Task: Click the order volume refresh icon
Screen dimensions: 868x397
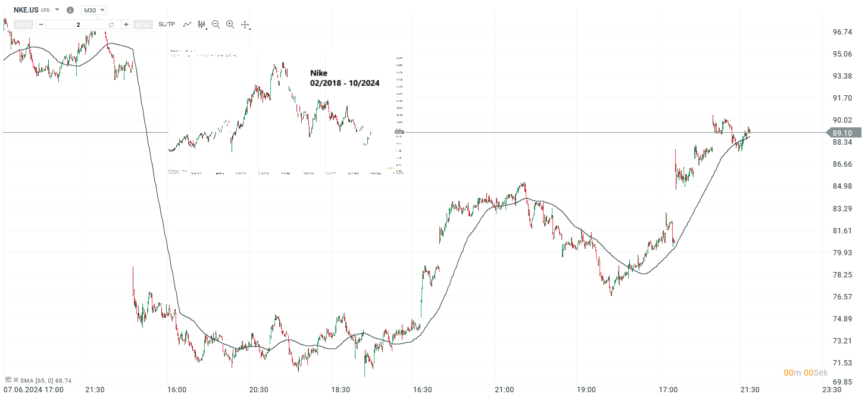Action: pyautogui.click(x=111, y=24)
